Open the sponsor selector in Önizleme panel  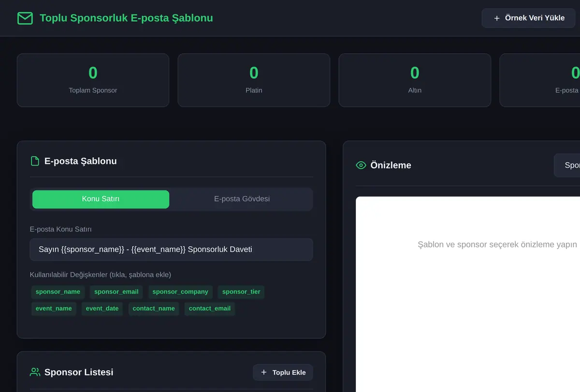pyautogui.click(x=567, y=165)
